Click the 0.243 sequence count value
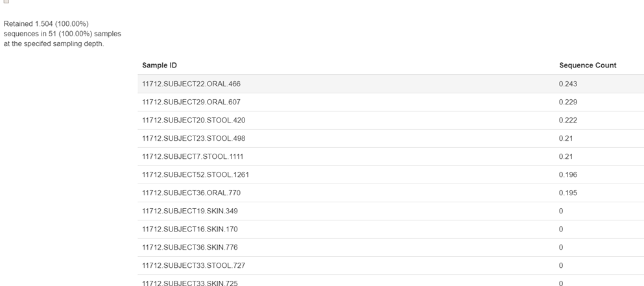644x286 pixels. click(567, 84)
